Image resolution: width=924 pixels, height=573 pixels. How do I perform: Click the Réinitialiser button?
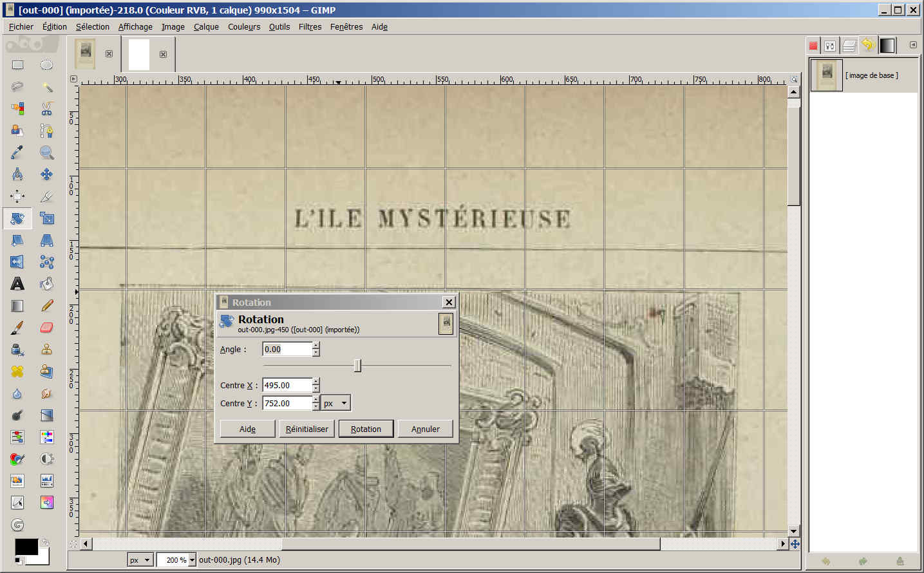click(306, 429)
